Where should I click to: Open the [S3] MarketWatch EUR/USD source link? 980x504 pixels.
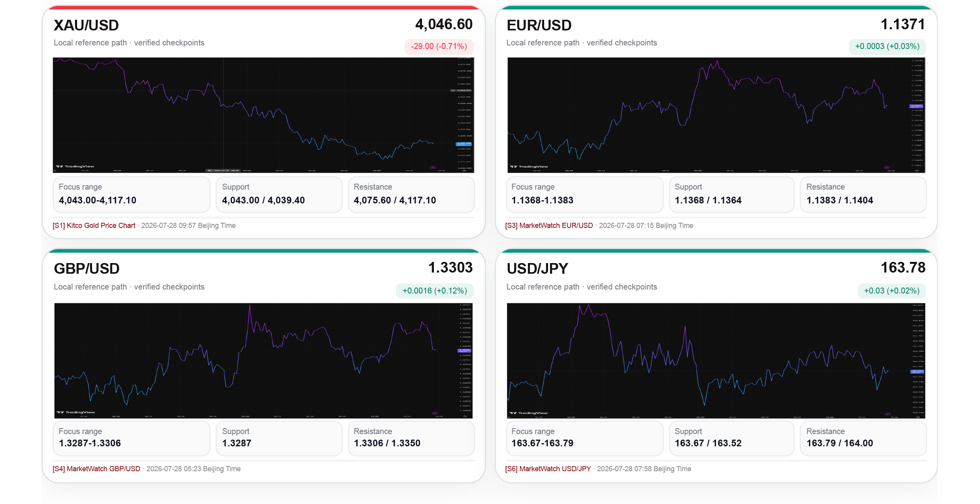pyautogui.click(x=549, y=225)
